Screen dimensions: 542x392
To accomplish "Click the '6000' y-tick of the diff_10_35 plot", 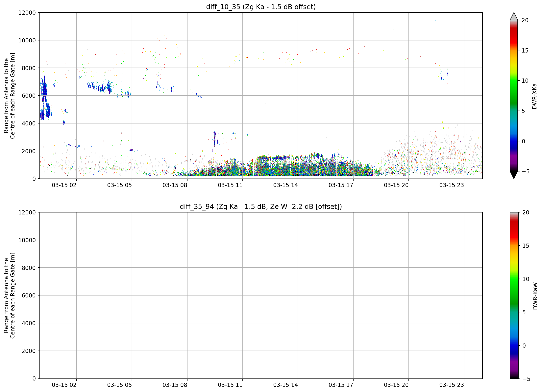I will pyautogui.click(x=29, y=96).
